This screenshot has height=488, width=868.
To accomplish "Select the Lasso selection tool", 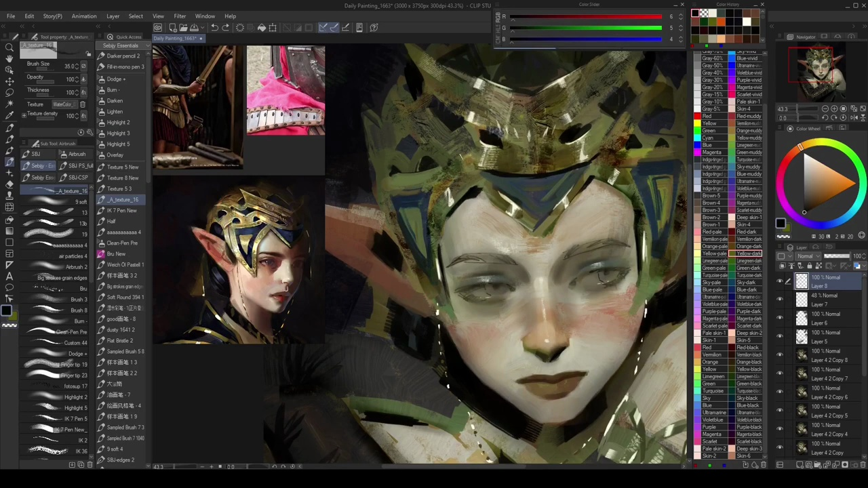I will (9, 93).
